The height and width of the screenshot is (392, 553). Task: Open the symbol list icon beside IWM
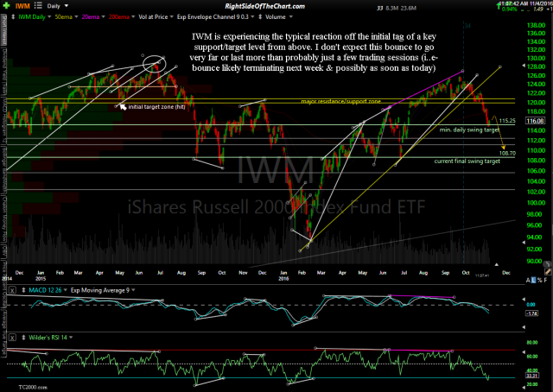tap(38, 6)
